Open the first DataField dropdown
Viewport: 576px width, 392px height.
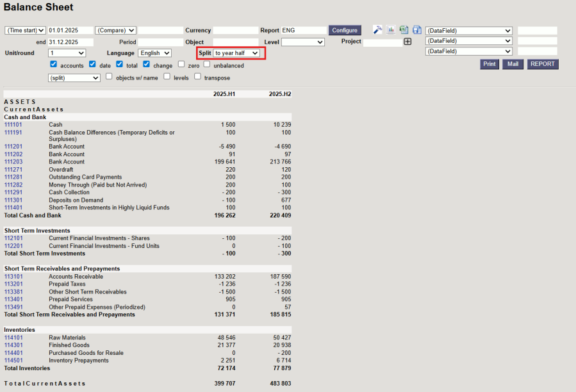point(469,31)
